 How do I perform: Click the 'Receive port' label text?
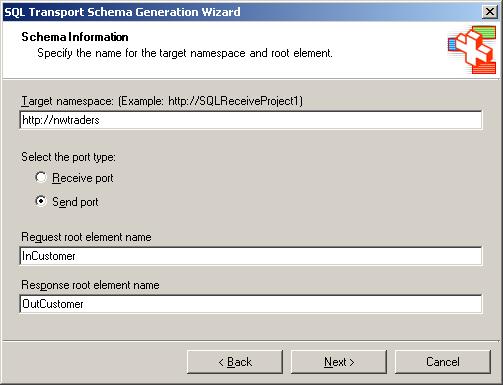pos(83,178)
